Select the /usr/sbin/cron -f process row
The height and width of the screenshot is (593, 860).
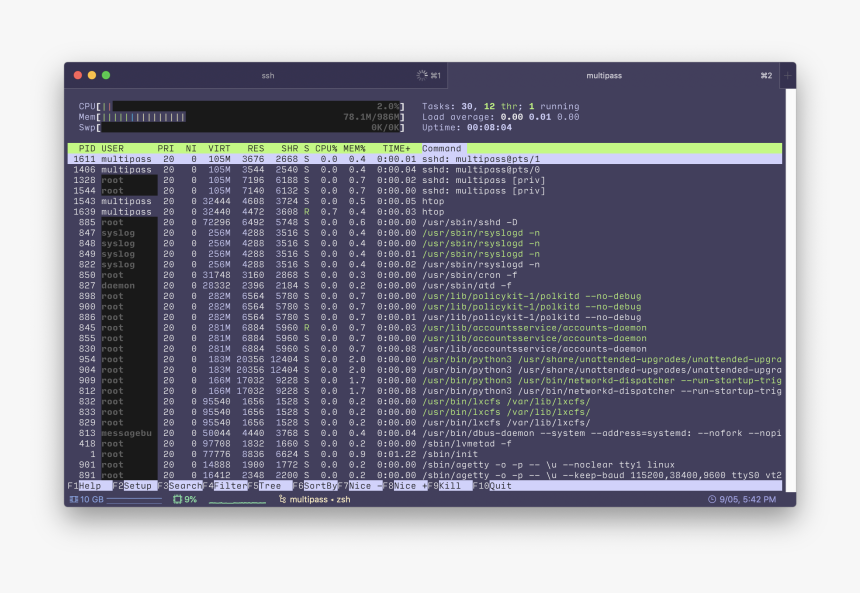425,275
